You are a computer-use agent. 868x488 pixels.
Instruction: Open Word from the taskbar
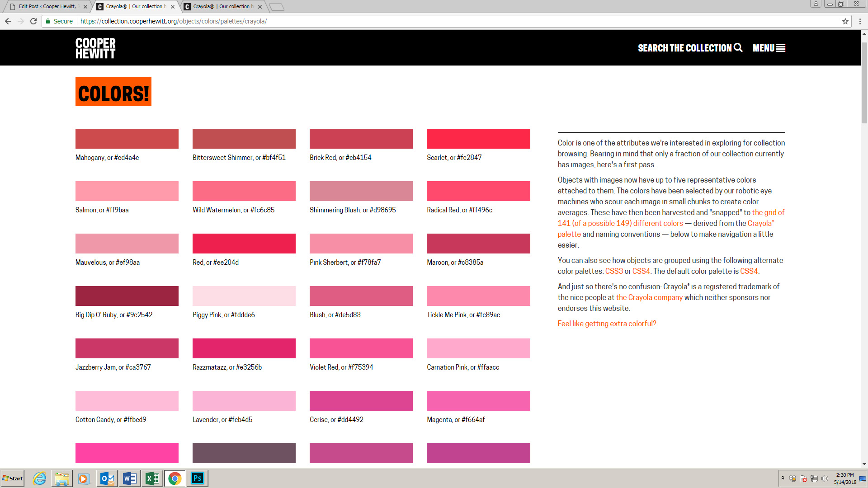(x=129, y=478)
